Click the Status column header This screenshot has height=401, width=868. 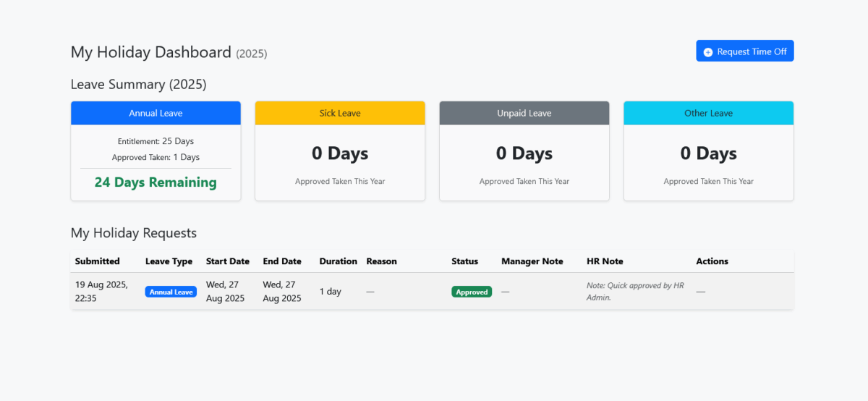[465, 261]
